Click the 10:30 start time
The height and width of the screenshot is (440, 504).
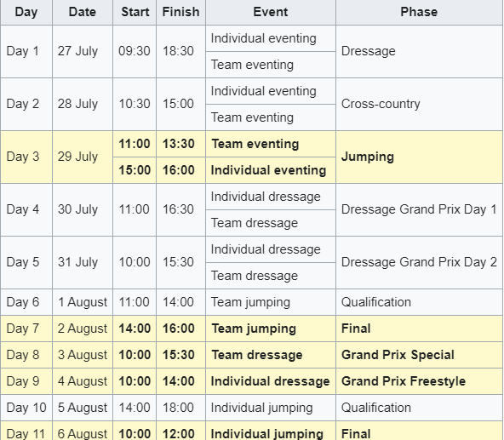135,104
